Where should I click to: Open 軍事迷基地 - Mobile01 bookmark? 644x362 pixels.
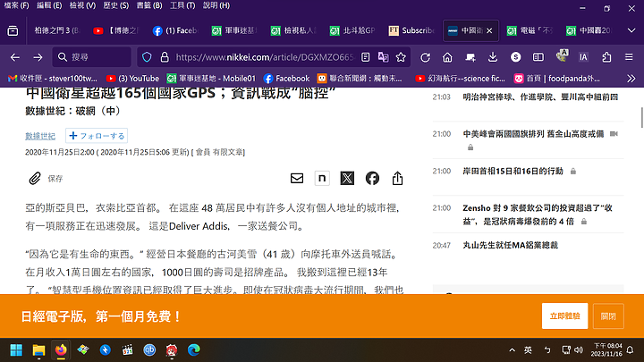click(211, 79)
